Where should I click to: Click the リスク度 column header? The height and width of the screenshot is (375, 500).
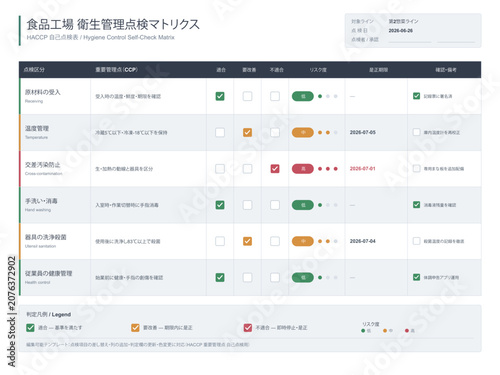(x=318, y=70)
